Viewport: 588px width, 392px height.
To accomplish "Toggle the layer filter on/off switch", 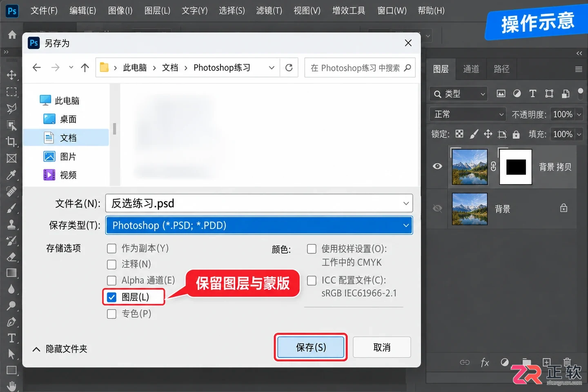I will [x=580, y=93].
